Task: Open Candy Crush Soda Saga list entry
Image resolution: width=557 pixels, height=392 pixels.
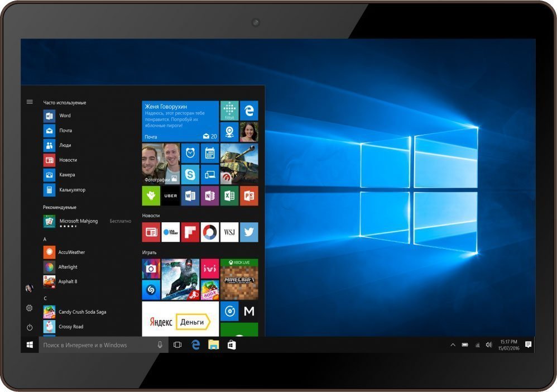Action: pos(75,312)
